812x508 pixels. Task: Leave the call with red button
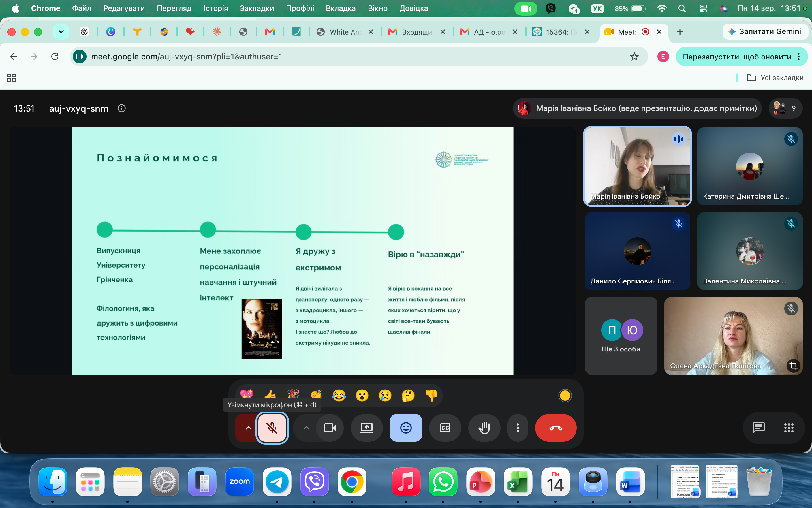[556, 428]
